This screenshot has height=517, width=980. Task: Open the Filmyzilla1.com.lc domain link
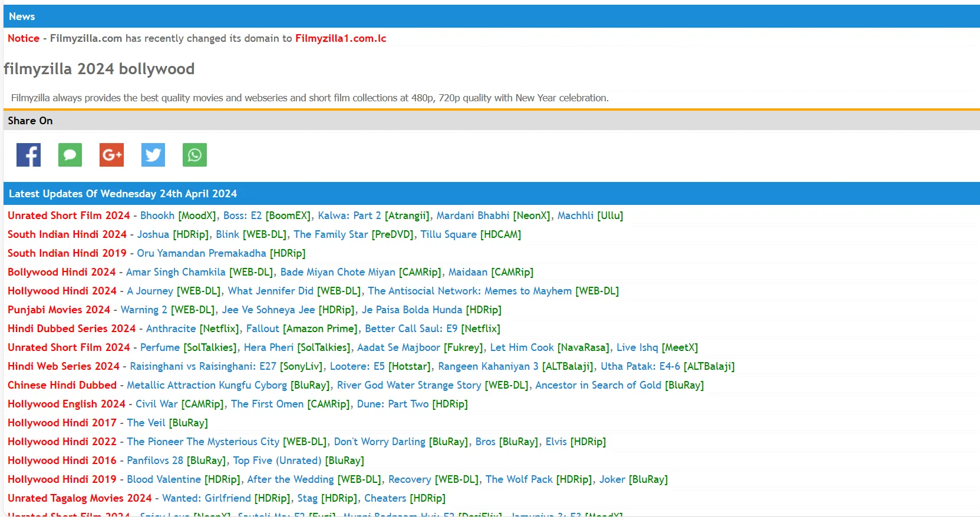(341, 38)
